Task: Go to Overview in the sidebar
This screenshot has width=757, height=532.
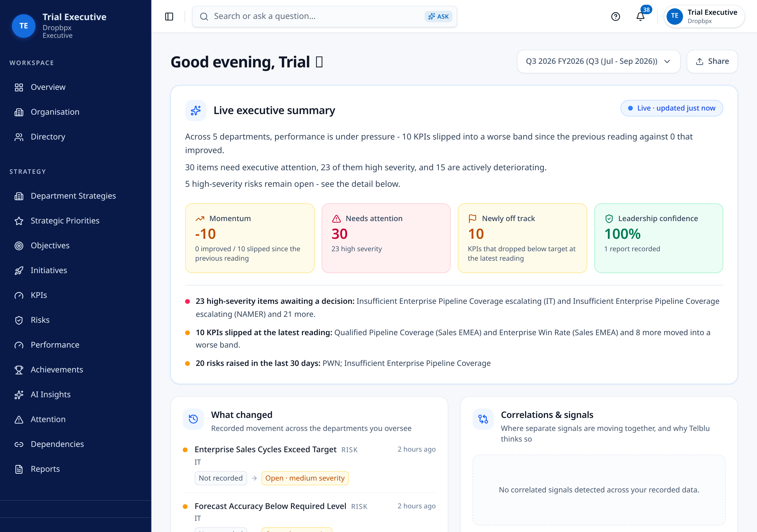Action: tap(75, 87)
